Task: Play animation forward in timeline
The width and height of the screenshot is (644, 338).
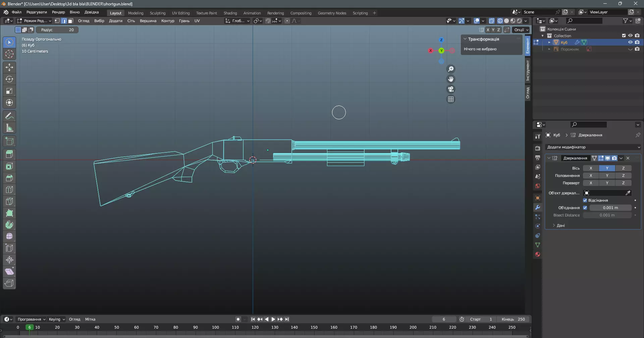Action: pos(273,319)
